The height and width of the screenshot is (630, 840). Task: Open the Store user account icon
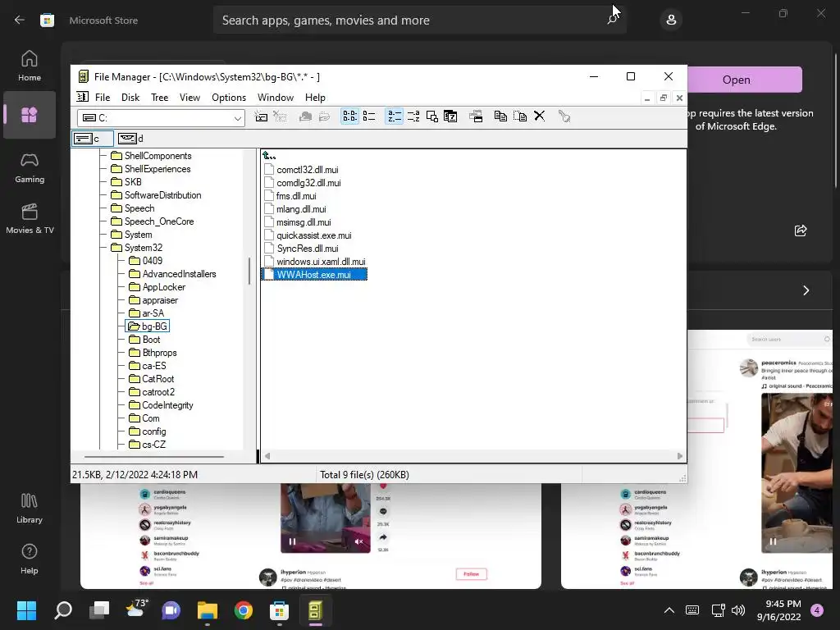[671, 21]
